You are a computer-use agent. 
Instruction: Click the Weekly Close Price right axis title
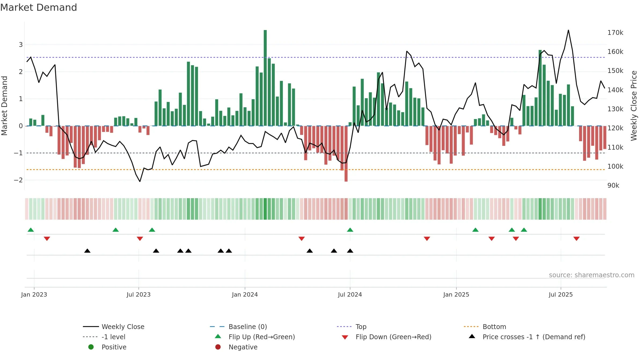[x=634, y=106]
